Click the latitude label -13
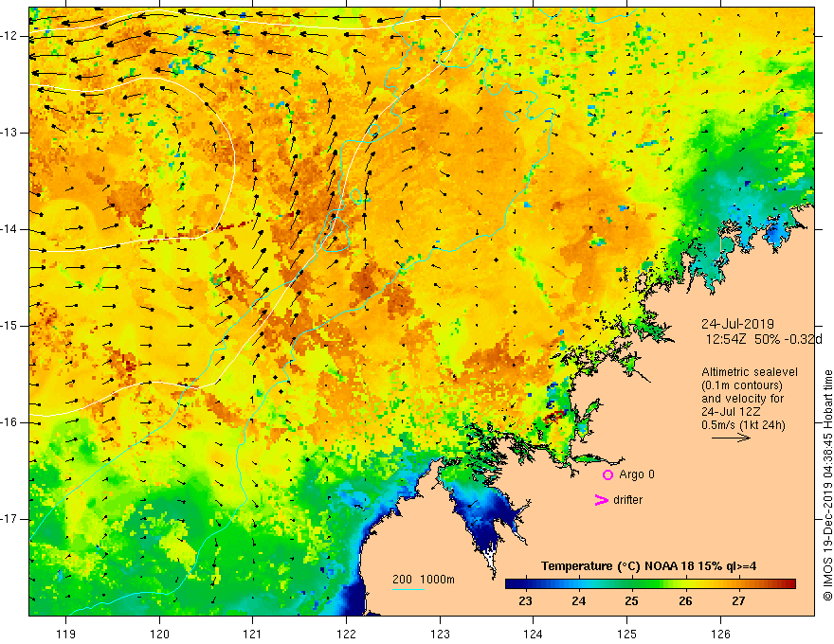Screen dimensions: 834x644 coord(9,133)
